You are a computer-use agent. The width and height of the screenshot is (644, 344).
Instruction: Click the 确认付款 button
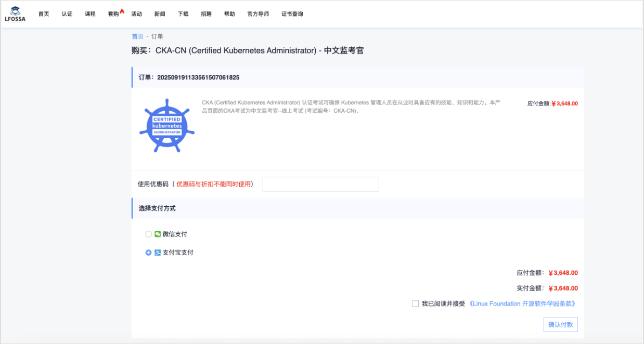tap(560, 325)
